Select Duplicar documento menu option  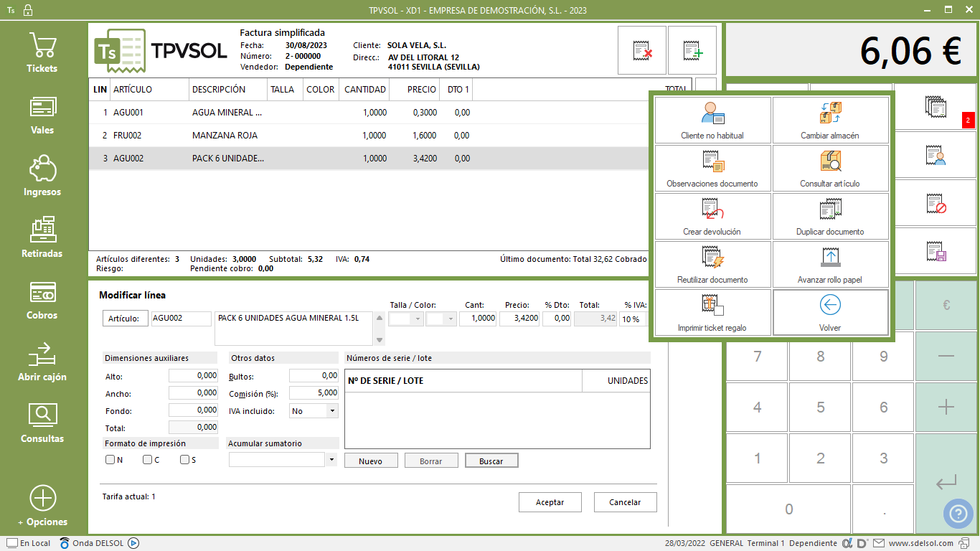[830, 217]
